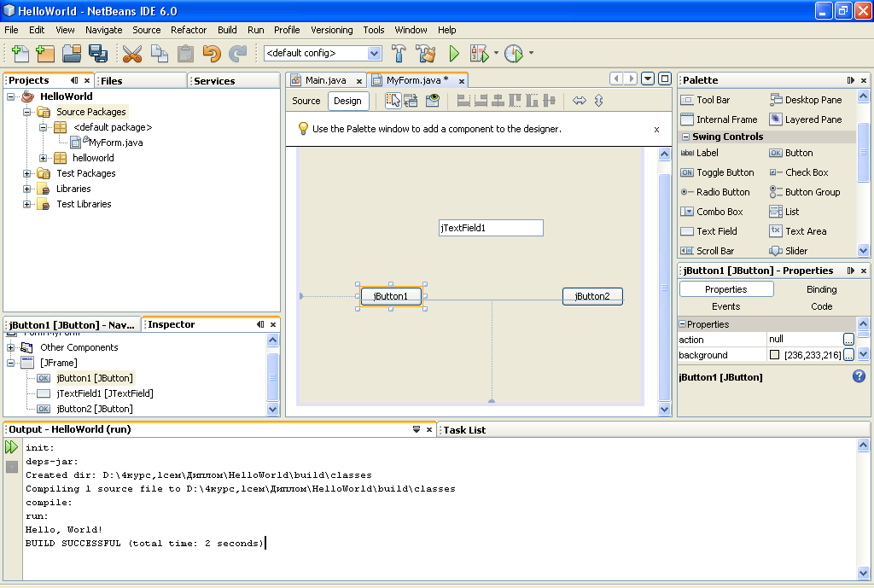This screenshot has width=874, height=588.
Task: Click the Debug Main Project icon
Action: (x=480, y=53)
